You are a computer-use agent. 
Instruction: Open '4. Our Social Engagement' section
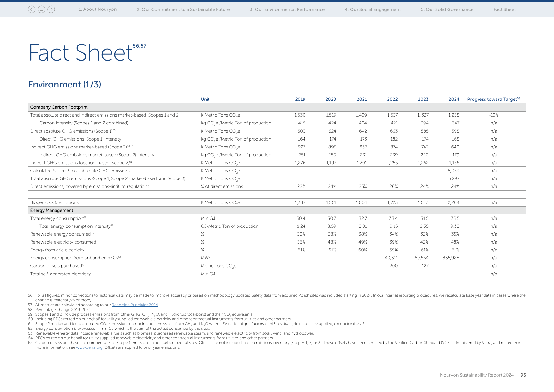pos(373,9)
